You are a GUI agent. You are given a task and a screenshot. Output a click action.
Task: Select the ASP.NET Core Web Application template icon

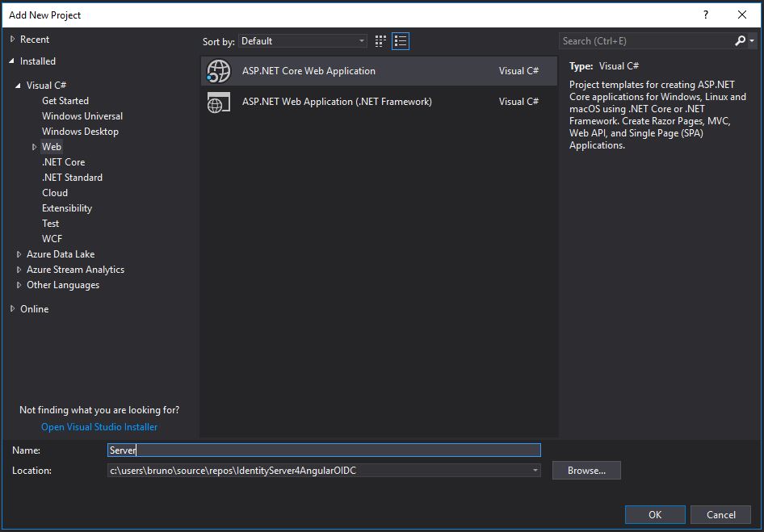tap(218, 70)
